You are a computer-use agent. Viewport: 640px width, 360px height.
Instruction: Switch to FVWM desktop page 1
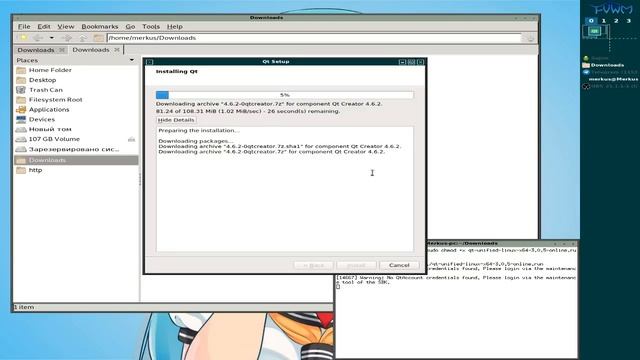pyautogui.click(x=604, y=21)
